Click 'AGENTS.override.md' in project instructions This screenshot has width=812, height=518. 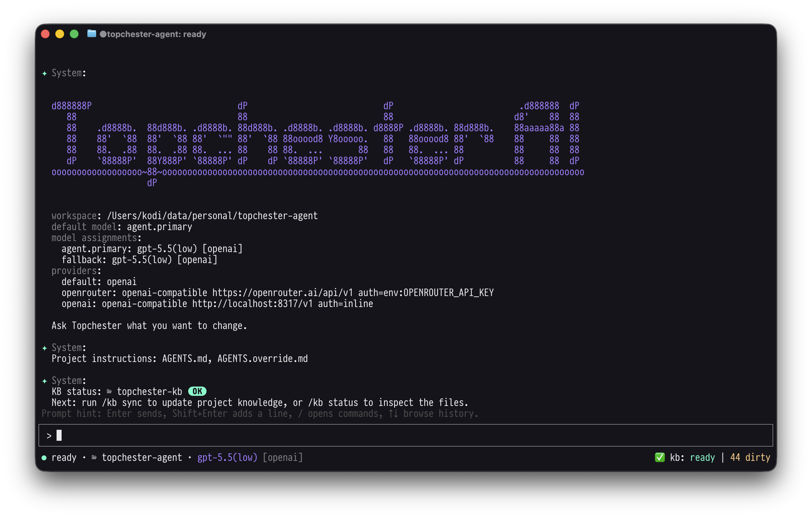(263, 359)
